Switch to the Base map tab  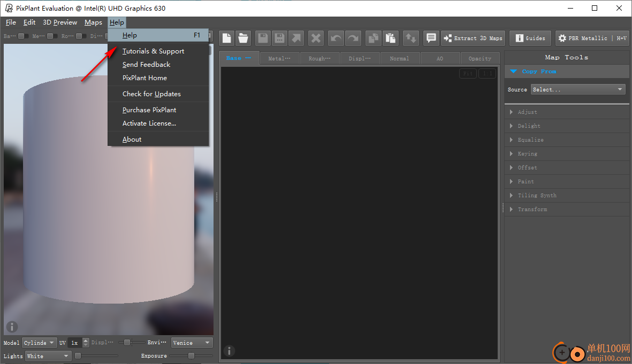pyautogui.click(x=239, y=58)
